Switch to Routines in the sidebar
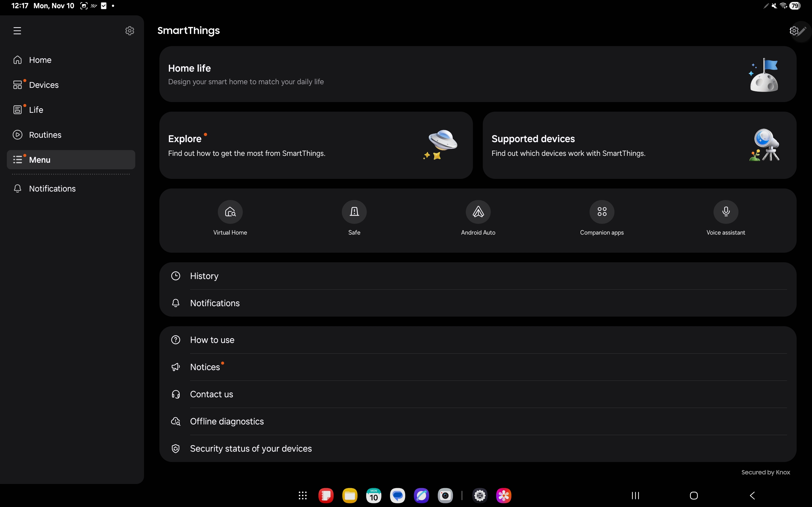 pos(45,135)
